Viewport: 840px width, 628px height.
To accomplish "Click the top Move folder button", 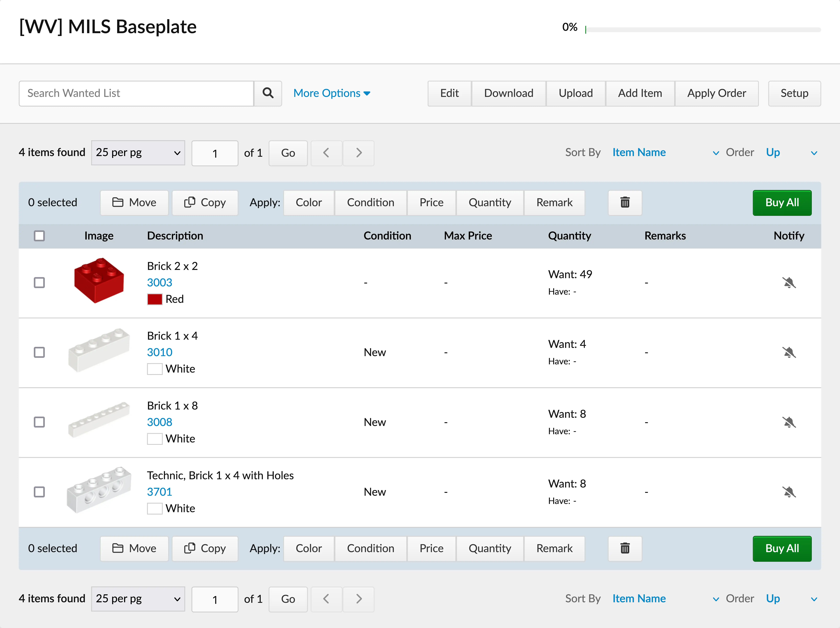I will (x=134, y=203).
